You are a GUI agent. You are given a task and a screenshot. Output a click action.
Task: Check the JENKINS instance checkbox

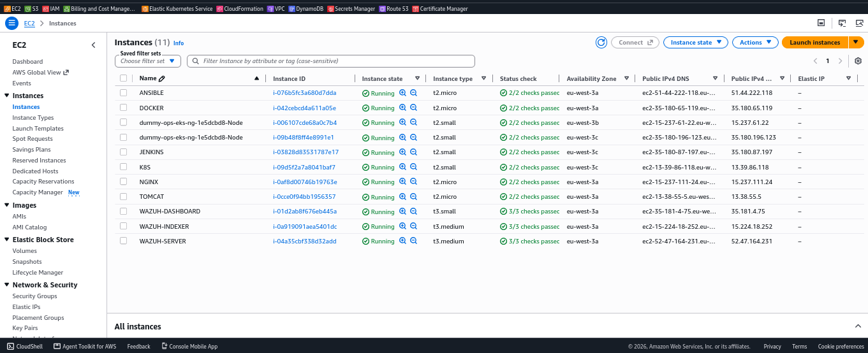[123, 152]
